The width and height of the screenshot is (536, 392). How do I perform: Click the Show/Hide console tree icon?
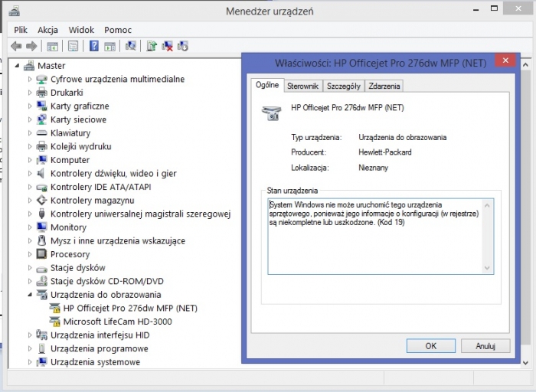point(52,46)
